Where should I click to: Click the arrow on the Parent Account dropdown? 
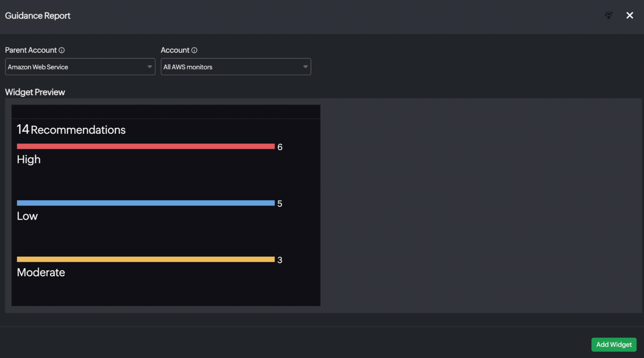click(150, 67)
